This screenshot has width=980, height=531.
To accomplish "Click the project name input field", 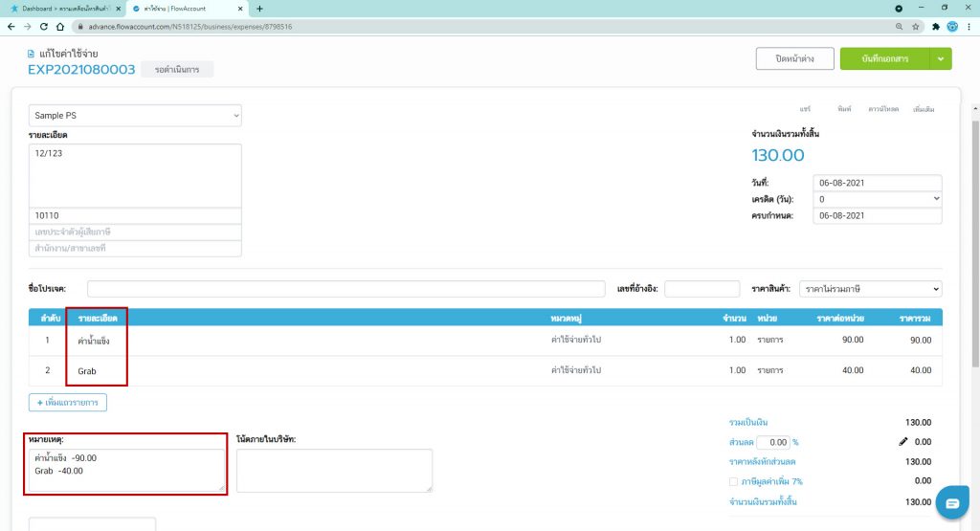I will click(x=345, y=289).
